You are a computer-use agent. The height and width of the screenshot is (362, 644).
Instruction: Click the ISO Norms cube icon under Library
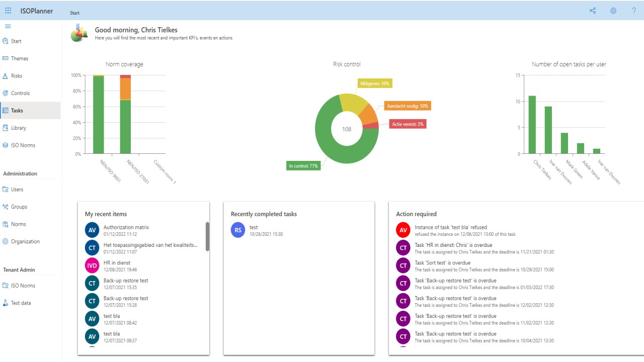(x=6, y=145)
